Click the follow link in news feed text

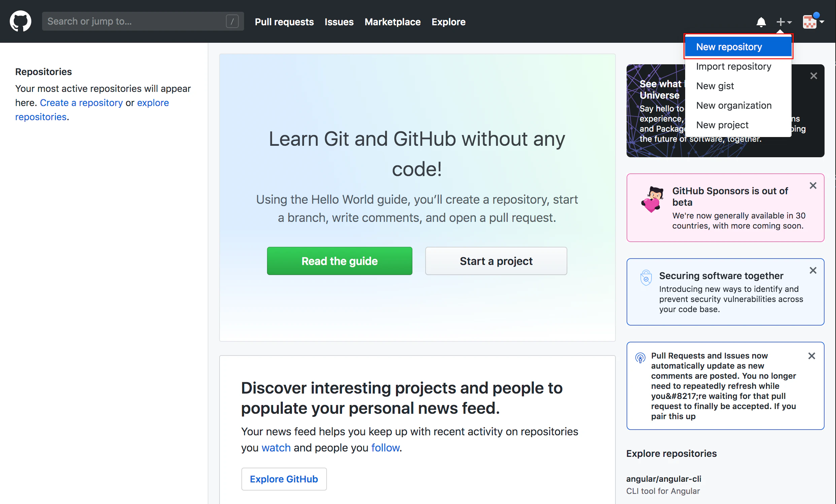(386, 448)
